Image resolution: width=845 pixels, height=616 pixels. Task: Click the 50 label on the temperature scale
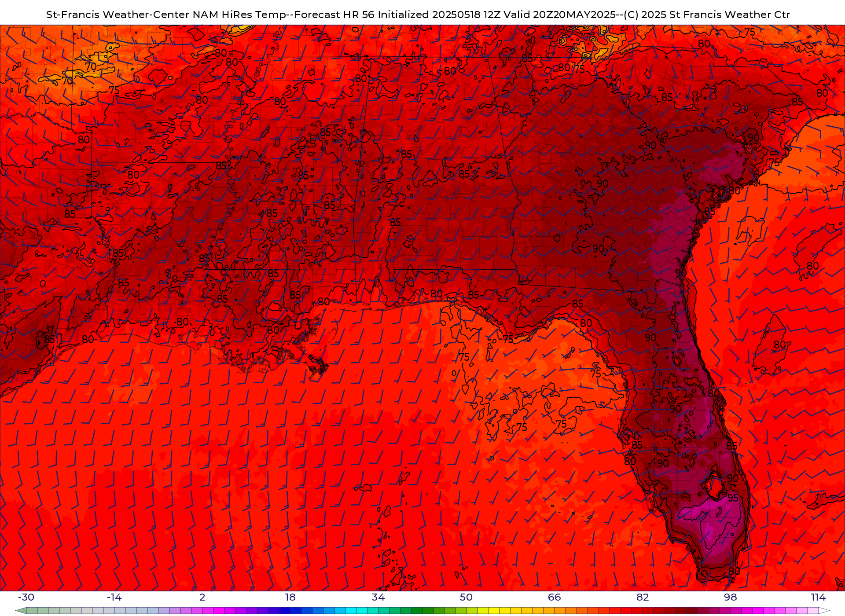[x=466, y=597]
